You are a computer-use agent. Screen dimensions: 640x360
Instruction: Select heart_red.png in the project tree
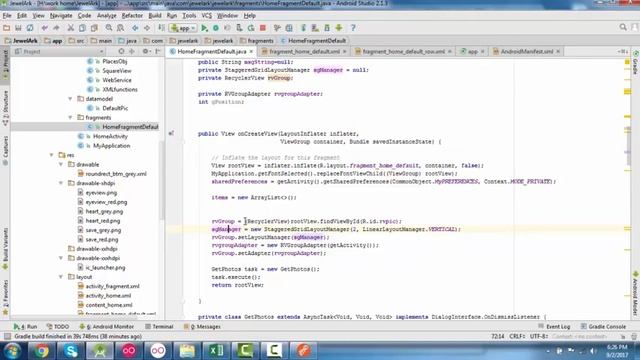(103, 221)
